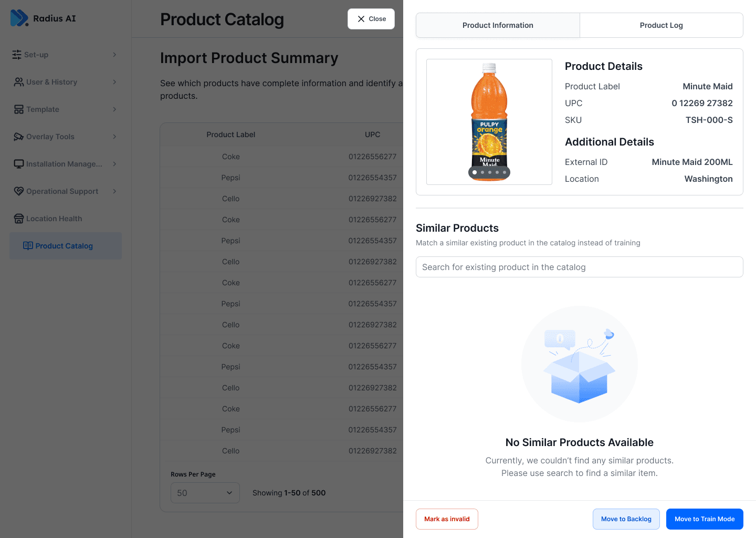Click the Template layout icon
The height and width of the screenshot is (538, 756).
tap(18, 109)
